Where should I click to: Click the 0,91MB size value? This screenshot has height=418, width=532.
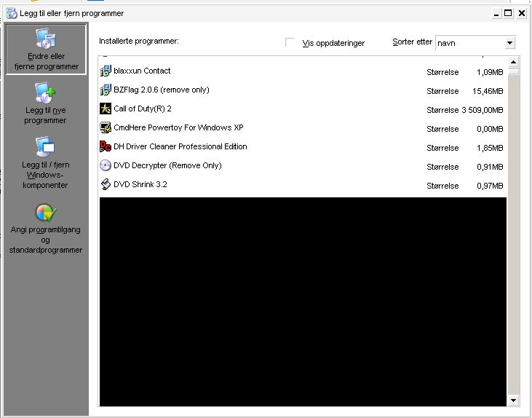tap(490, 167)
